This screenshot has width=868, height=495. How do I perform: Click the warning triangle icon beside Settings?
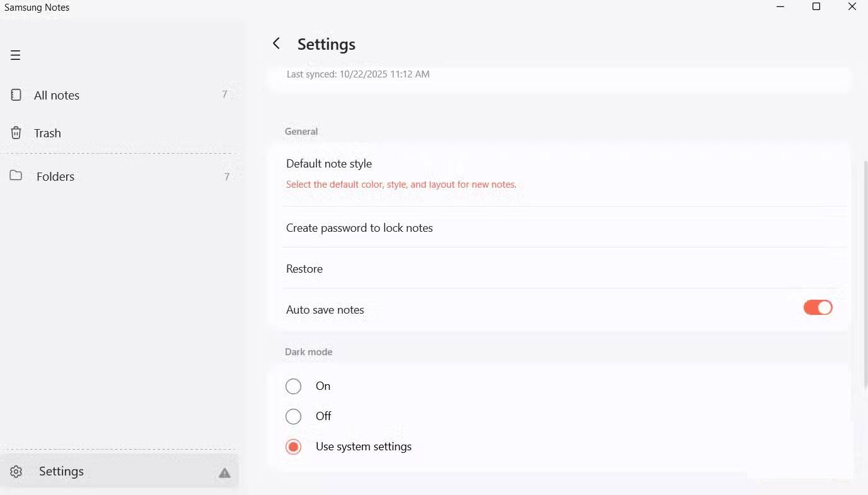[x=224, y=473]
